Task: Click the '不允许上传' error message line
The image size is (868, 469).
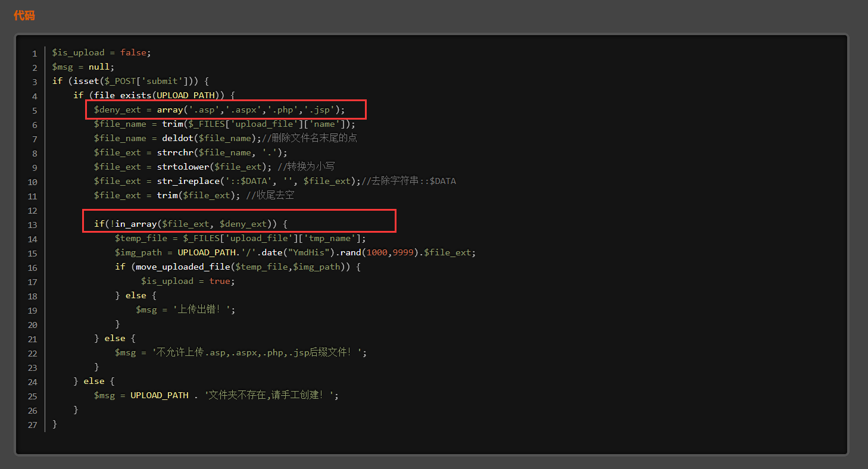Action: (x=241, y=352)
